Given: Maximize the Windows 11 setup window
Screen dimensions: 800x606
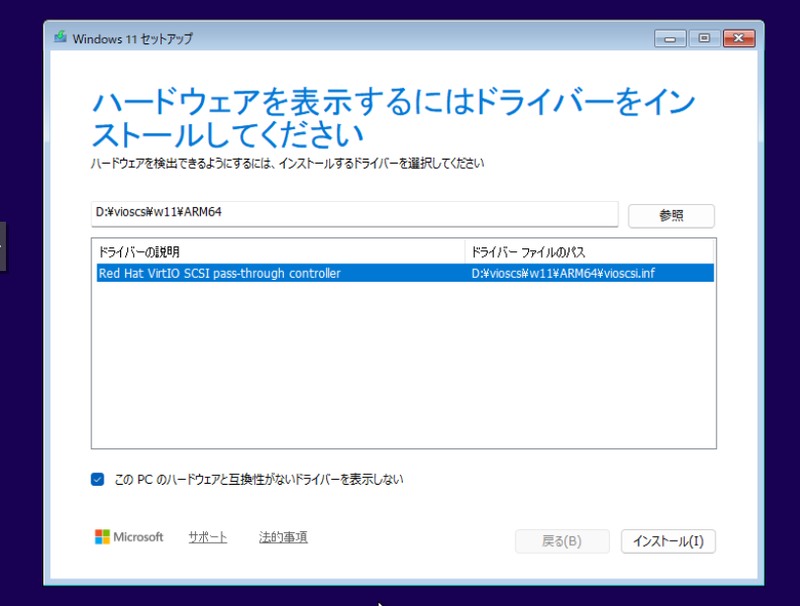Looking at the screenshot, I should coord(704,38).
